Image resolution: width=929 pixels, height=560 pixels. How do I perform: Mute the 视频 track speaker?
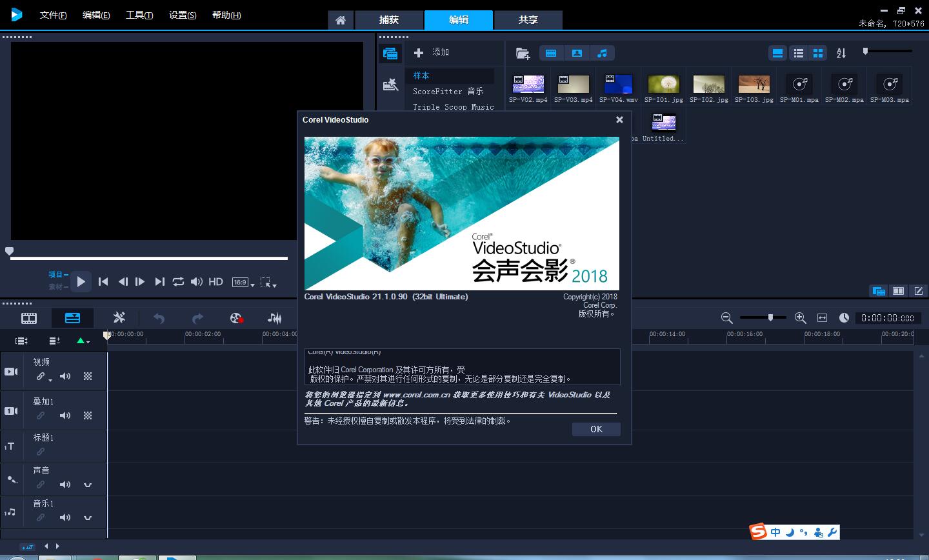tap(65, 376)
